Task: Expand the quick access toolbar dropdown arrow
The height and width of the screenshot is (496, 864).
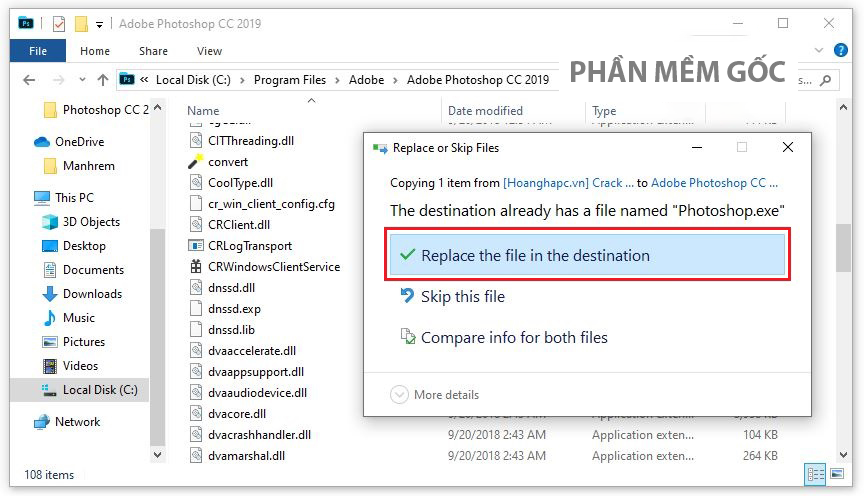Action: tap(99, 23)
